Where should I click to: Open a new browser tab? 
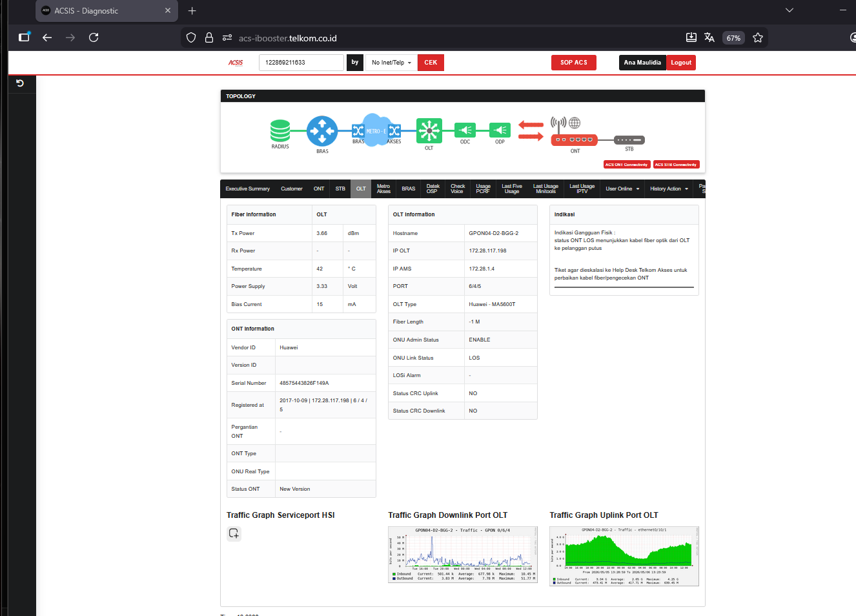click(192, 11)
